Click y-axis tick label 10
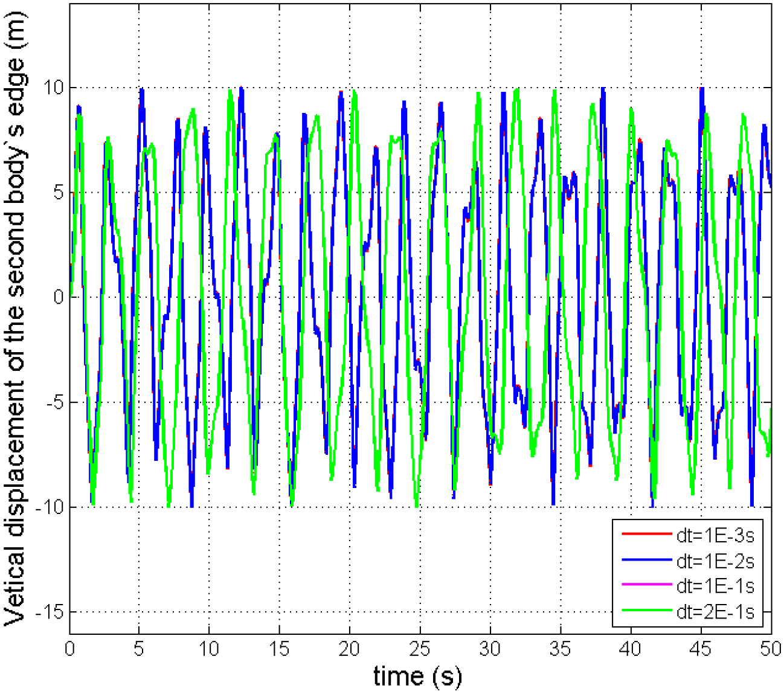The image size is (784, 694). pyautogui.click(x=54, y=88)
